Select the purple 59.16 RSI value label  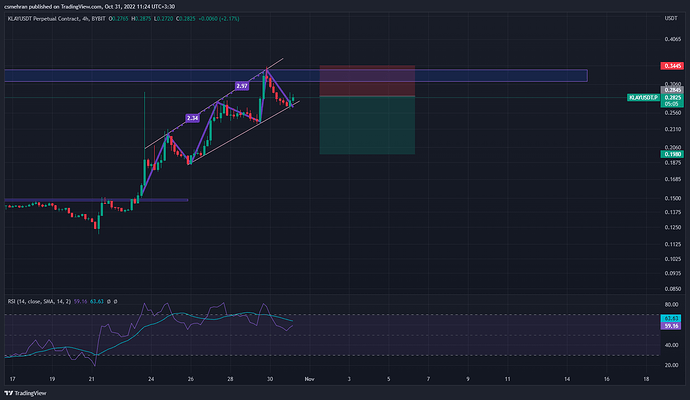pyautogui.click(x=671, y=326)
